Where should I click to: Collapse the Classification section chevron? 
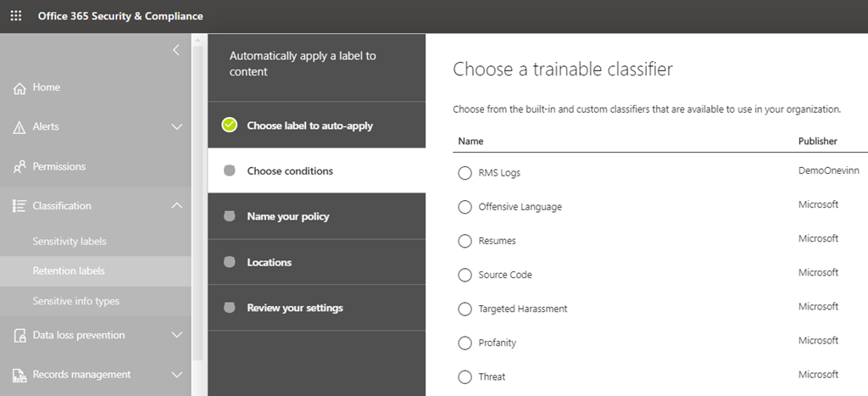(176, 206)
